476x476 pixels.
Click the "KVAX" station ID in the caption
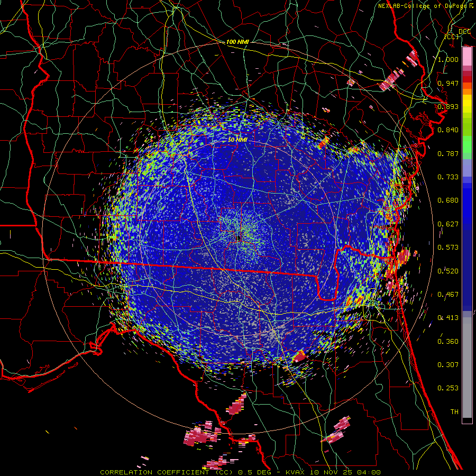(295, 472)
